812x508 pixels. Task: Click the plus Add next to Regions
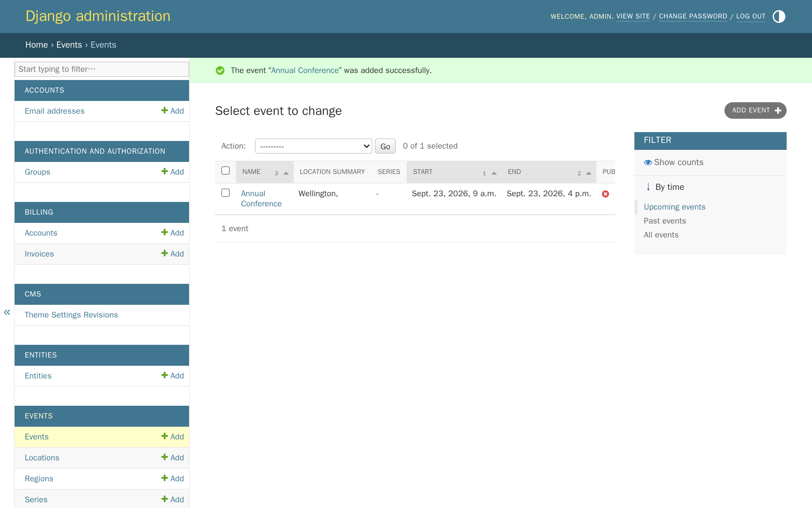pos(173,478)
